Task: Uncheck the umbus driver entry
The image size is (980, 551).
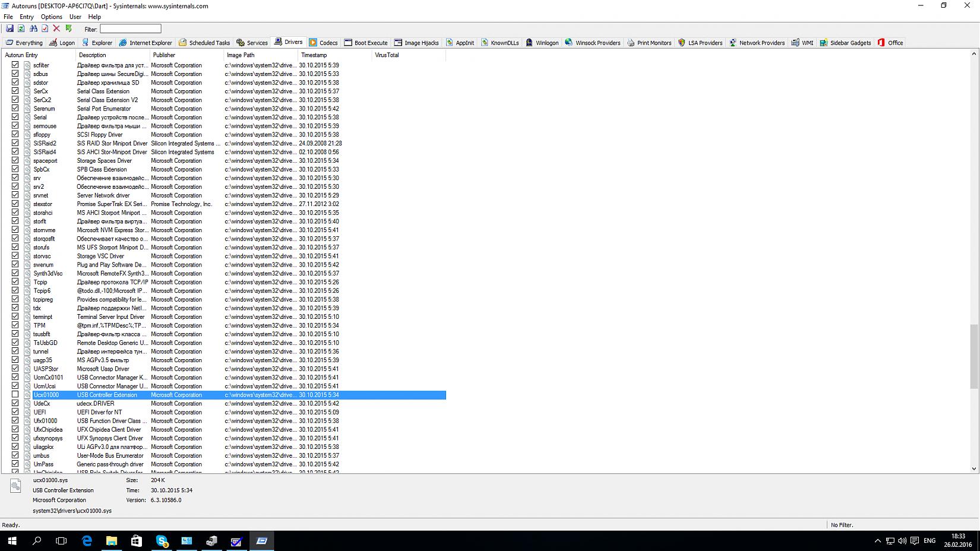Action: 15,455
